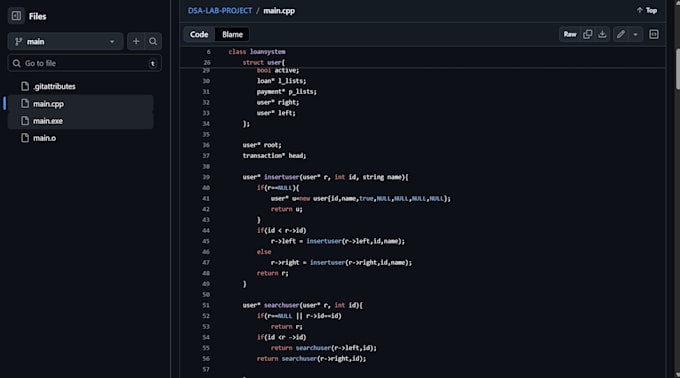Click sticky header line 'struct user{'

(x=264, y=62)
